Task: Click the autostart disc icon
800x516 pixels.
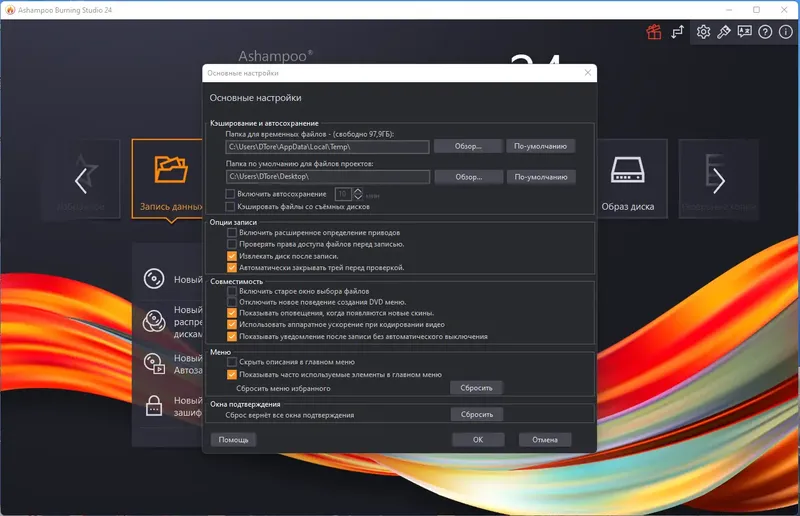Action: pyautogui.click(x=154, y=363)
